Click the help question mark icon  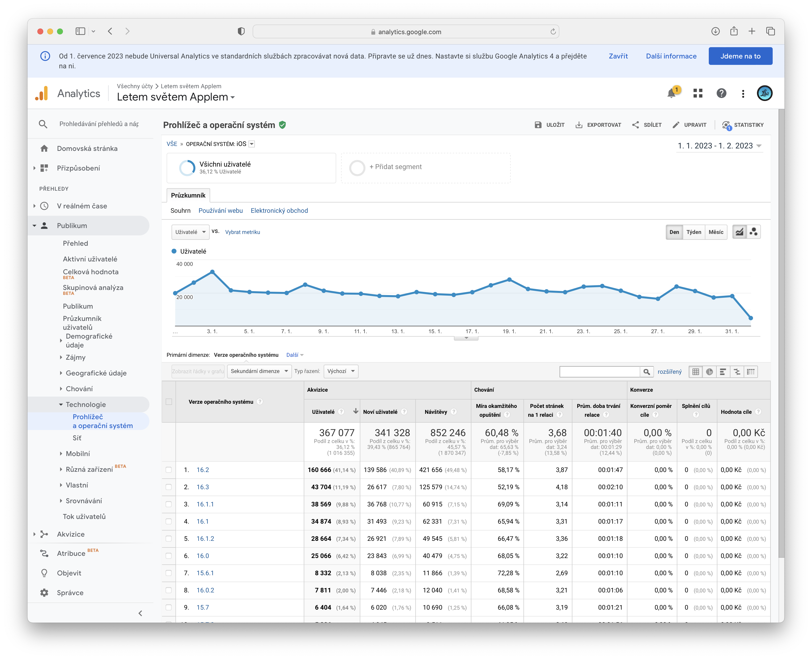721,93
